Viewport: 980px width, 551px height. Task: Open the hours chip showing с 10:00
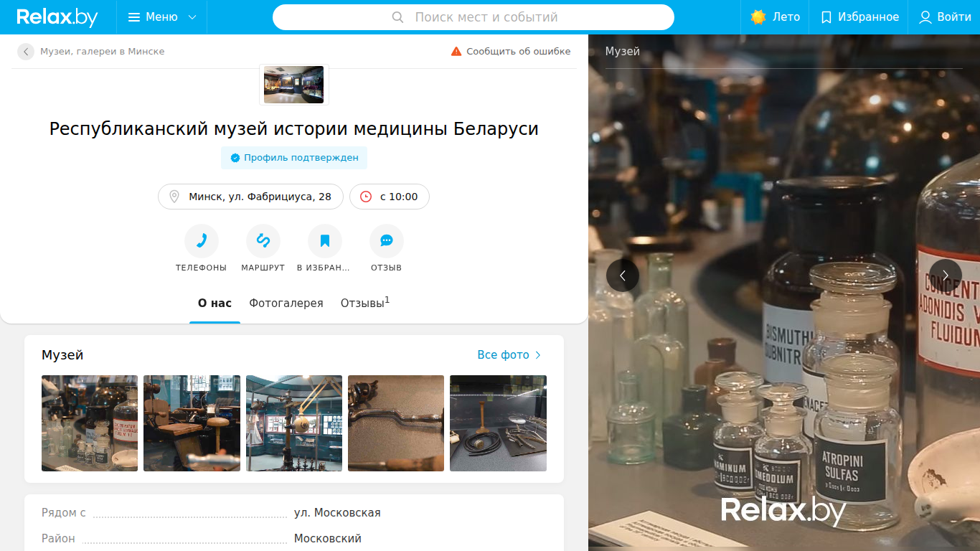pyautogui.click(x=390, y=197)
